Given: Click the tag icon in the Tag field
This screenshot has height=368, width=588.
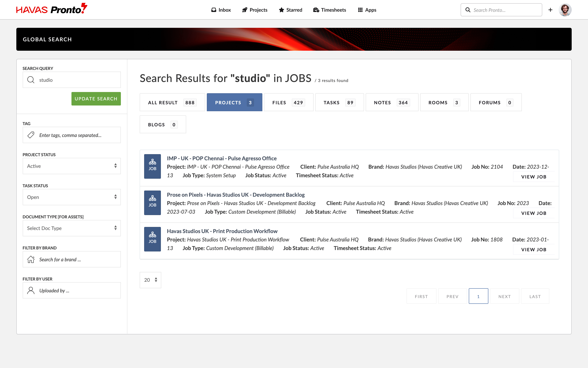Looking at the screenshot, I should click(31, 135).
